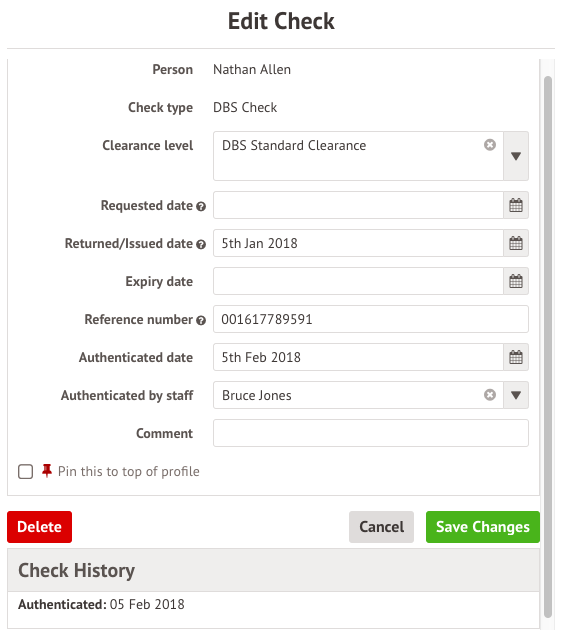This screenshot has width=563, height=638.
Task: Save Changes to the check
Action: [x=483, y=527]
